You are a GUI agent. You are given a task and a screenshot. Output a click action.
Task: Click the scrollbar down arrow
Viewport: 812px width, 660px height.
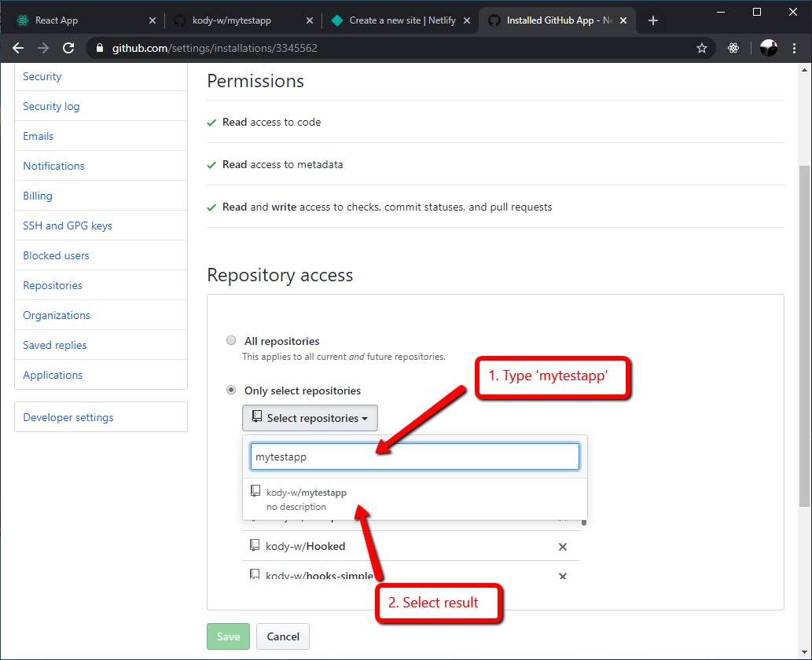[x=803, y=652]
